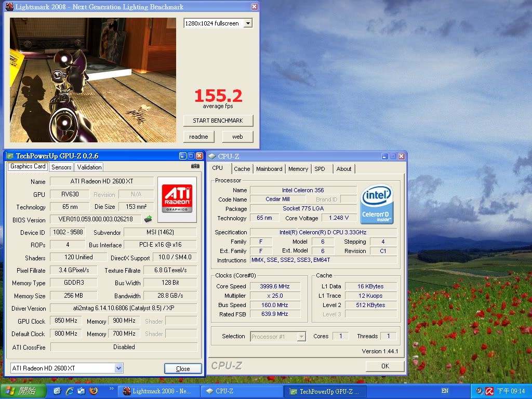This screenshot has width=532, height=399.
Task: Expand the quick launch overflow chevron
Action: pyautogui.click(x=111, y=389)
